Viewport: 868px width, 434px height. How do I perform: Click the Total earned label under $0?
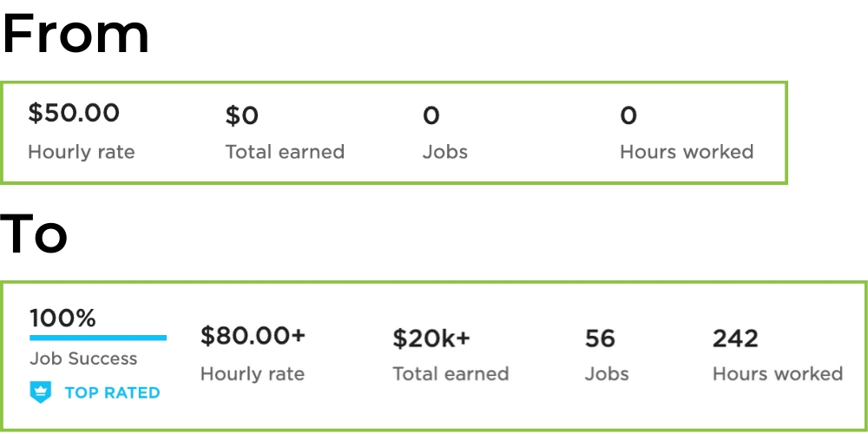(285, 152)
